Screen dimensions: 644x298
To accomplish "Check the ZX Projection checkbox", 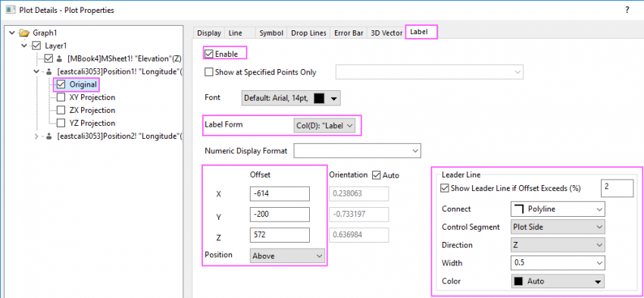I will [x=61, y=110].
